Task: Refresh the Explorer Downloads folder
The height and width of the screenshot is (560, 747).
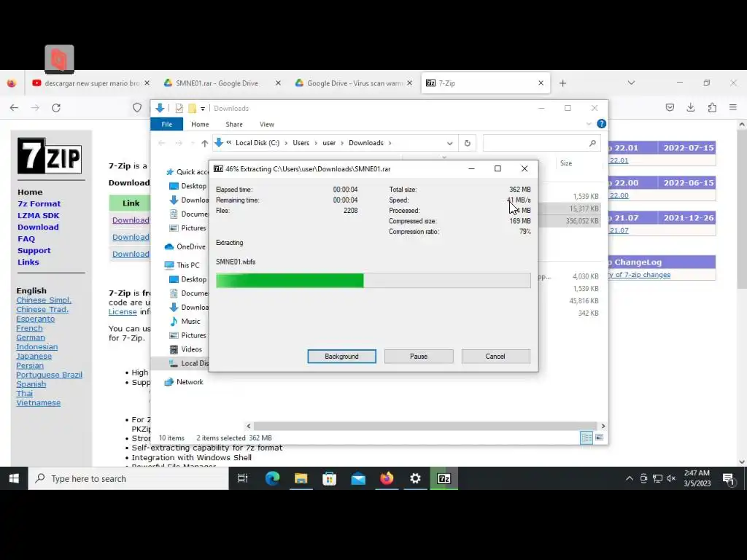Action: (468, 143)
